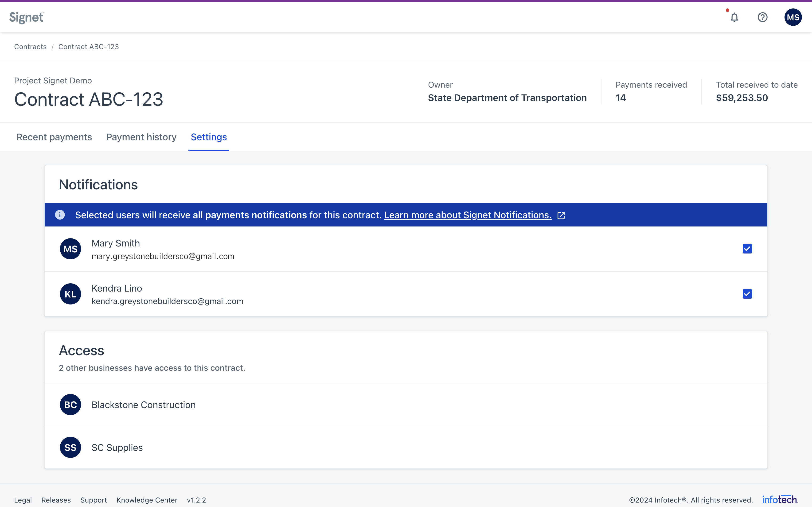Click the $59,253.50 total value
812x507 pixels.
742,97
